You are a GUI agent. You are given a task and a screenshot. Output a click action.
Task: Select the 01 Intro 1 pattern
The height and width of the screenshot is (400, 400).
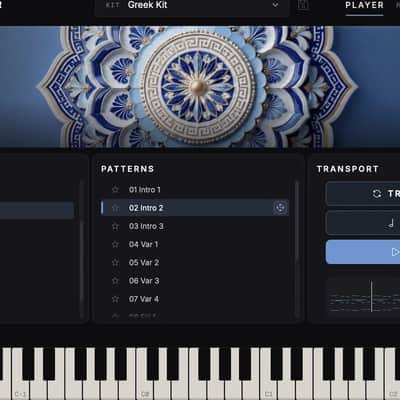(195, 190)
